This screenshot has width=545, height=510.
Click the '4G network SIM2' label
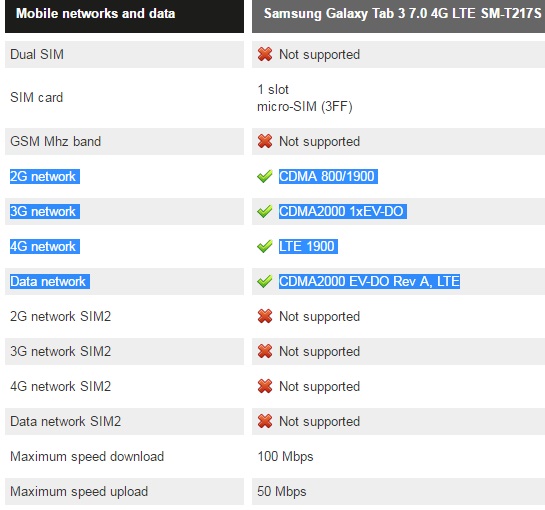(60, 386)
